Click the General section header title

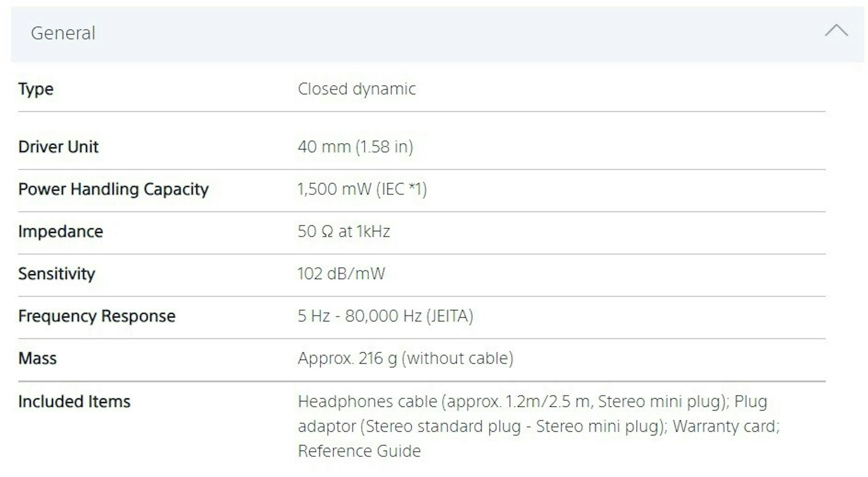tap(63, 33)
